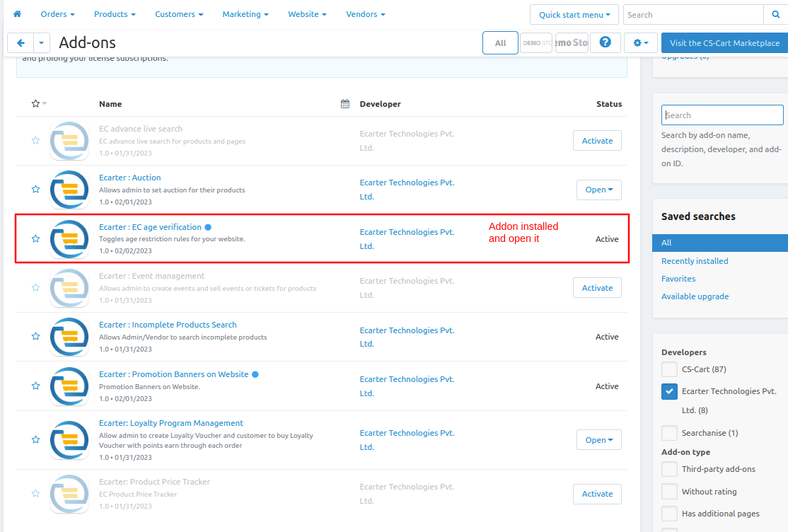
Task: Go to the home dashboard icon
Action: pos(17,14)
